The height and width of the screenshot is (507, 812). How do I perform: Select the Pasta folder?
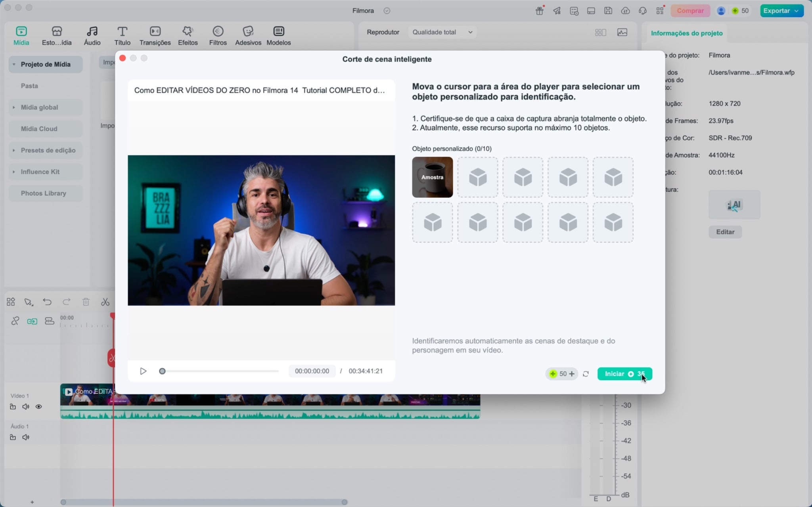[x=29, y=86]
